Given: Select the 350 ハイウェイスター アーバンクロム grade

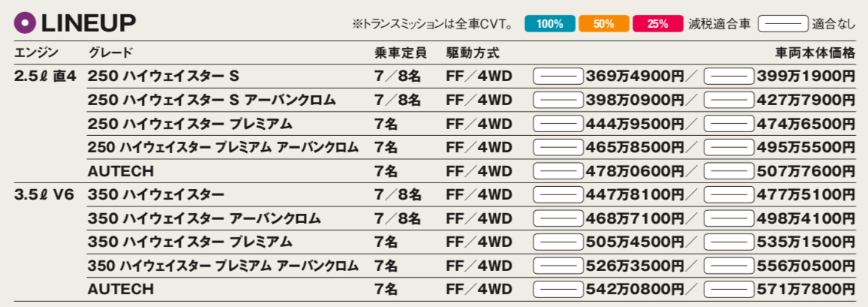Looking at the screenshot, I should 204,219.
